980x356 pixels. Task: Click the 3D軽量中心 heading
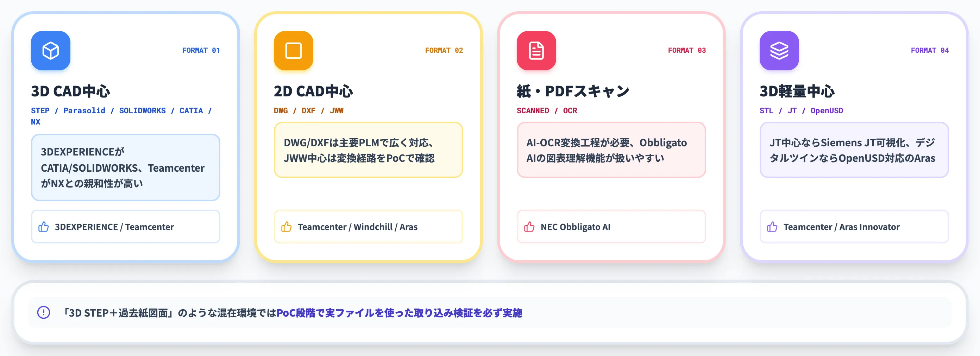(797, 91)
